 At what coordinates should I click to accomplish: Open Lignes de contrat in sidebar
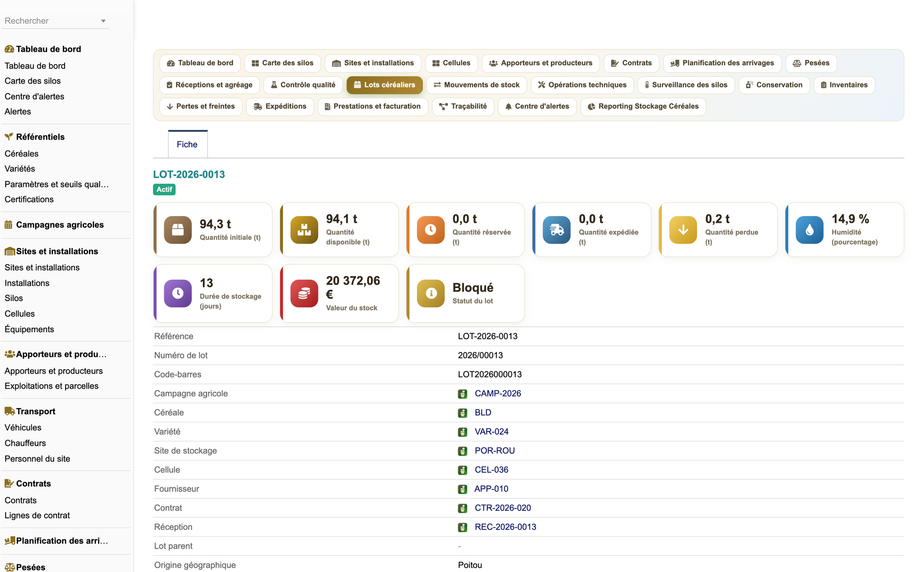[x=37, y=515]
